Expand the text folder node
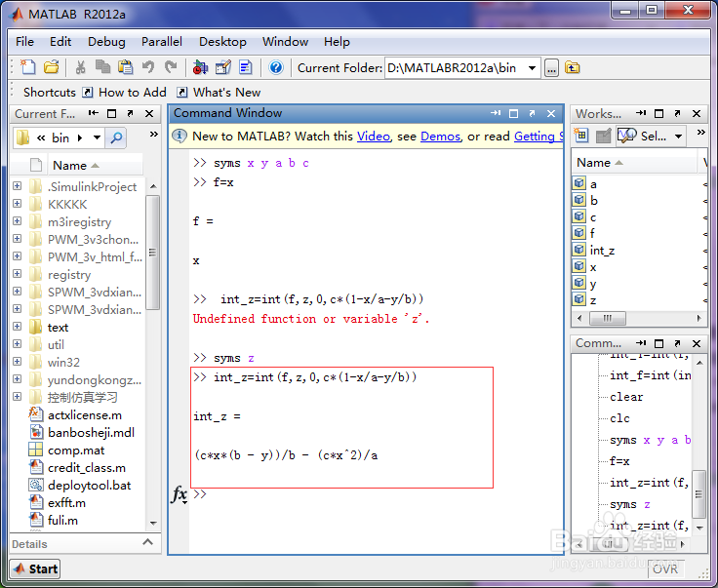 [17, 327]
